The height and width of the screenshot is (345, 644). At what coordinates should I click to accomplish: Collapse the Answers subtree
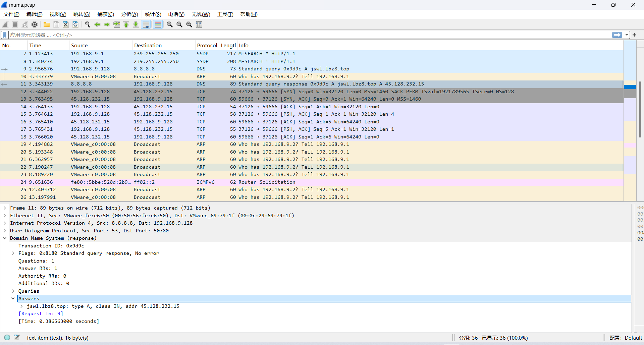point(13,298)
